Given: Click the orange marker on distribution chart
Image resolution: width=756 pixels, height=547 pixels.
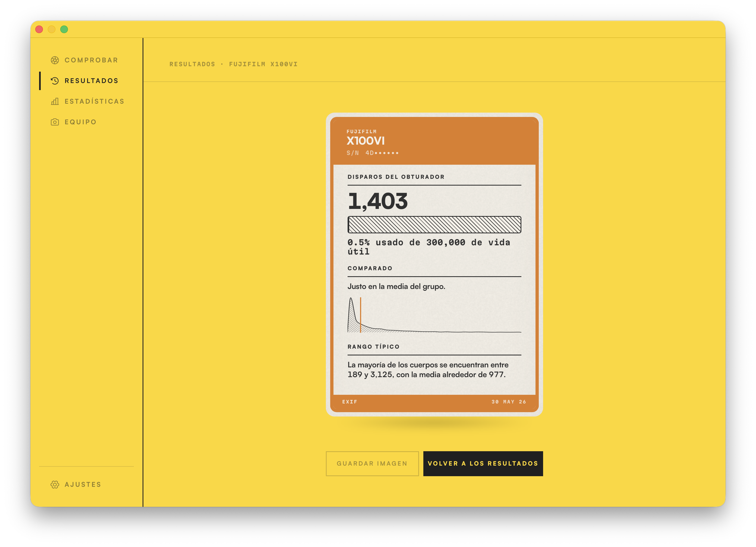Looking at the screenshot, I should [x=360, y=315].
